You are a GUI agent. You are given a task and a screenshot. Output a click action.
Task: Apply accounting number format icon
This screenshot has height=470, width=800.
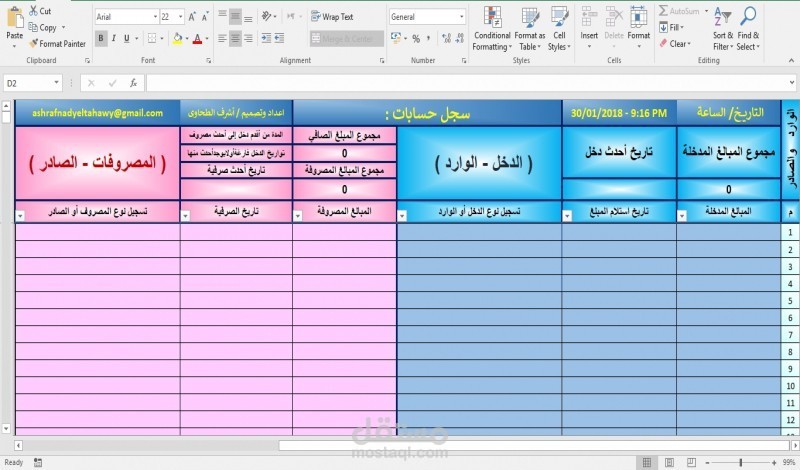[x=398, y=38]
